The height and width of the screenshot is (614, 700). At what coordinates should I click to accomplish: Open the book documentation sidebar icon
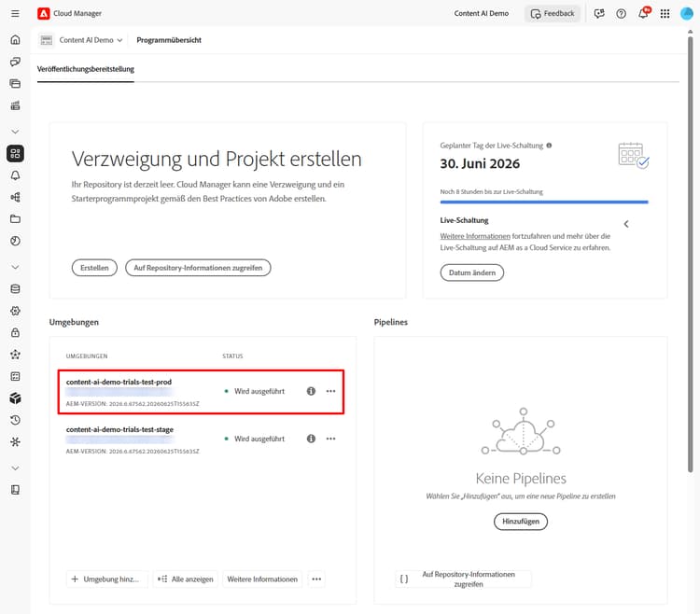click(x=15, y=490)
